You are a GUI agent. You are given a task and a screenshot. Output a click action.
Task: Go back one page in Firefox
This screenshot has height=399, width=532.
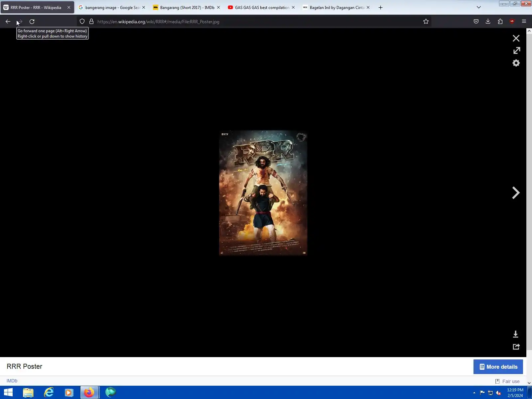pyautogui.click(x=8, y=22)
